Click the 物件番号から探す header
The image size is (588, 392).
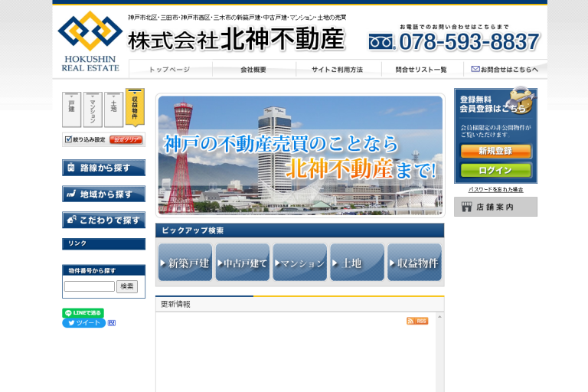[x=103, y=270]
